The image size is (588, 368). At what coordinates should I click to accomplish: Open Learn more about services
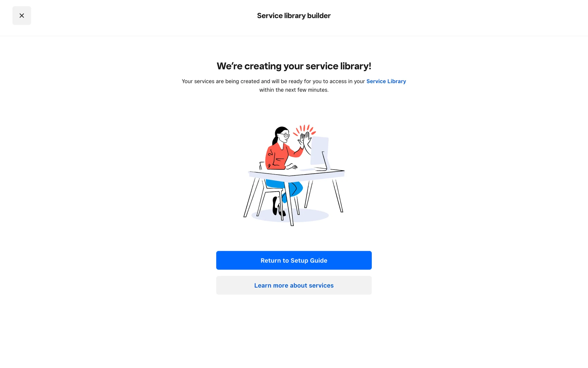(294, 285)
